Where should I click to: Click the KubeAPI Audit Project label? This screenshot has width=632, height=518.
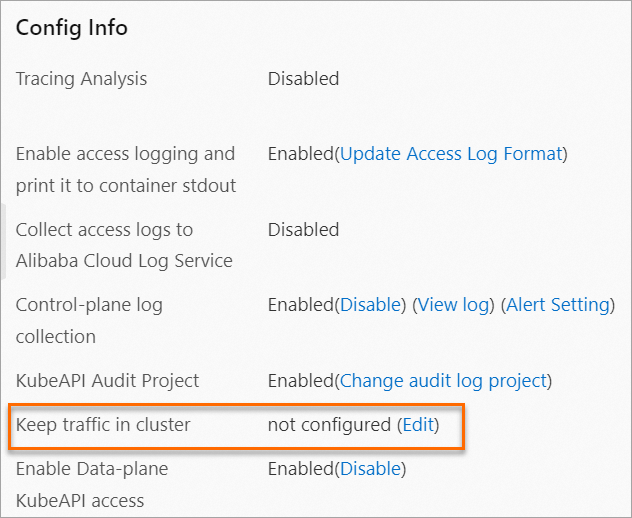pos(107,381)
